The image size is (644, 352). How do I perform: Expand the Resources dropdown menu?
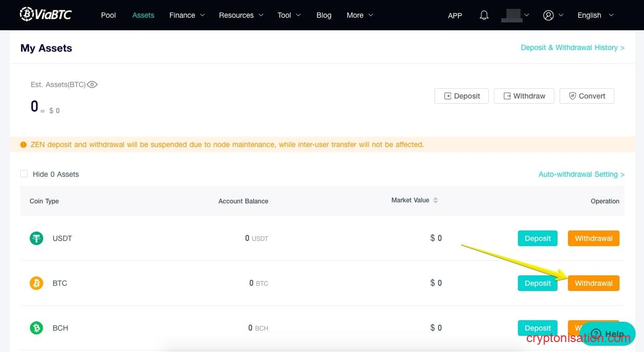(x=241, y=15)
